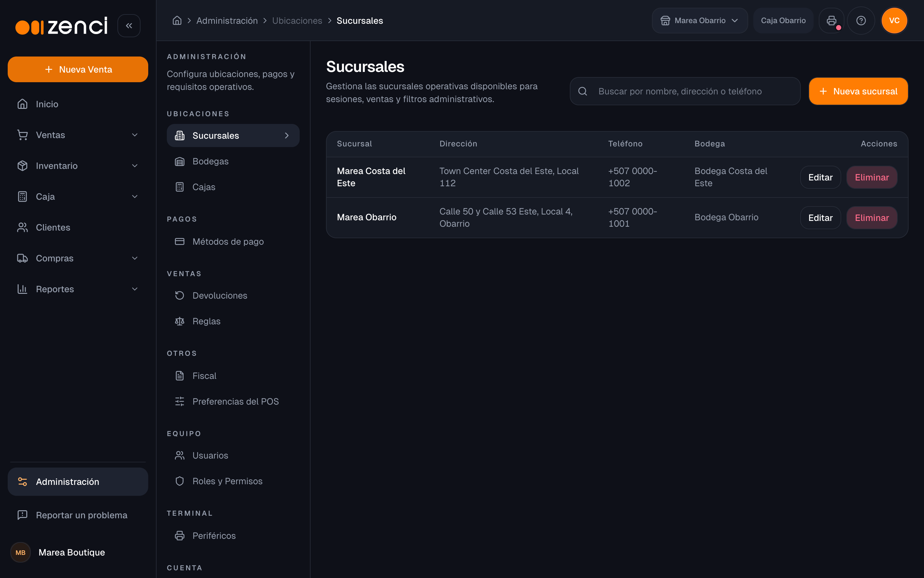
Task: Click the zenci logo
Action: point(62,26)
